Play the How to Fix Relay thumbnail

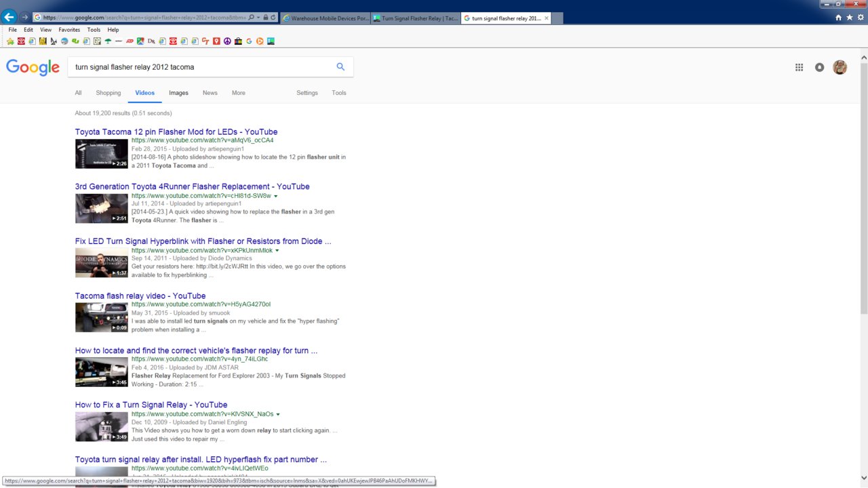[x=102, y=427]
